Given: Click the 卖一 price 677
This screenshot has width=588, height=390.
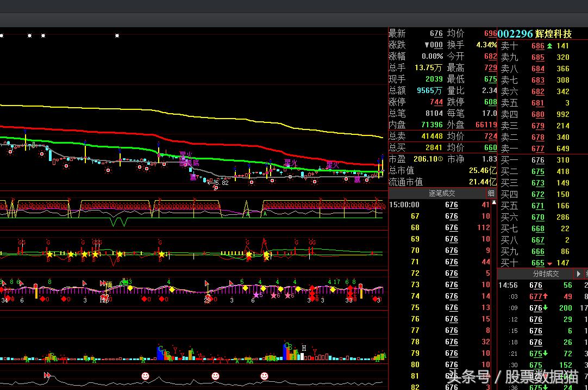Looking at the screenshot, I should (537, 148).
